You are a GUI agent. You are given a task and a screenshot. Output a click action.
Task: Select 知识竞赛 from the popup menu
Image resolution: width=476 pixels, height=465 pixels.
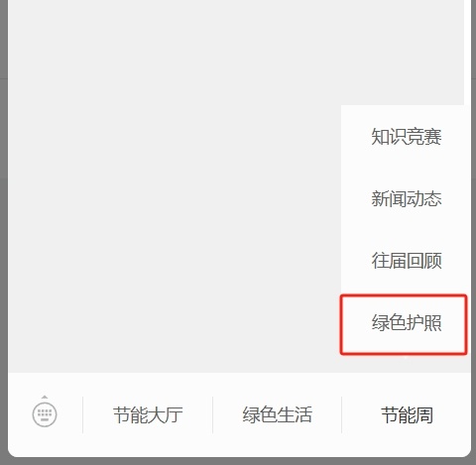[x=407, y=136]
